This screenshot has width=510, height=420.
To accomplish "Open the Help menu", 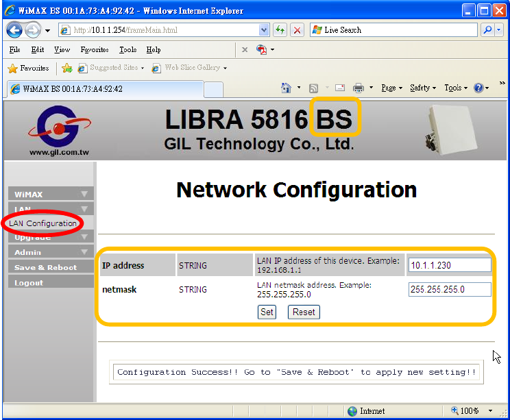I will (x=153, y=50).
